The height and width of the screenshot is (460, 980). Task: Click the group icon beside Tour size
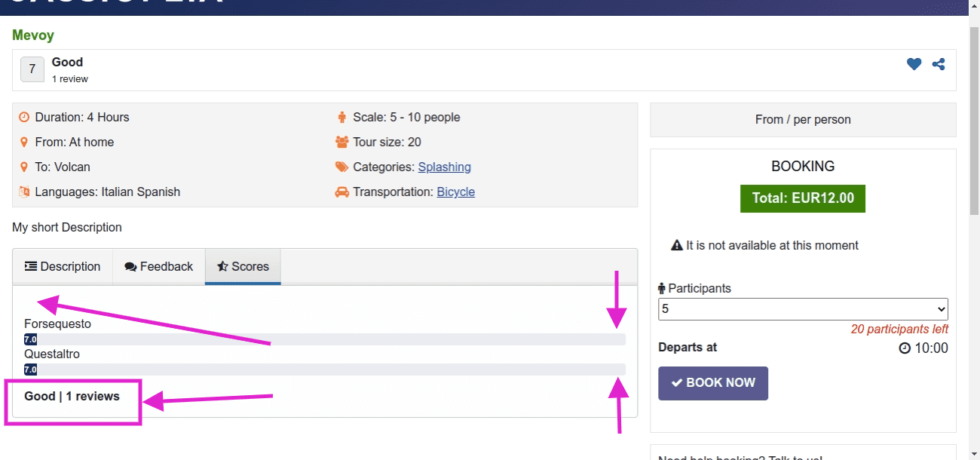click(x=342, y=143)
